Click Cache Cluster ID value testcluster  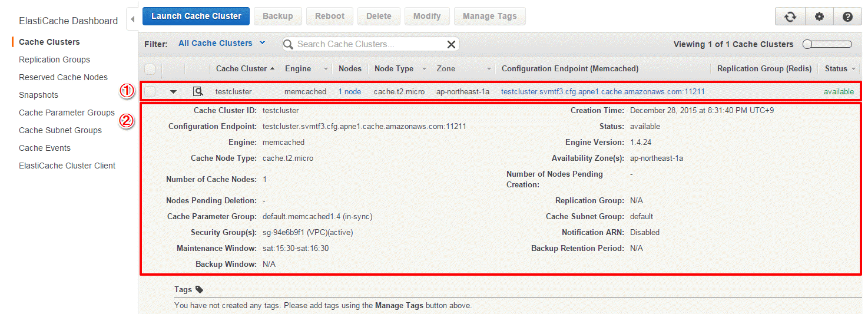point(281,110)
